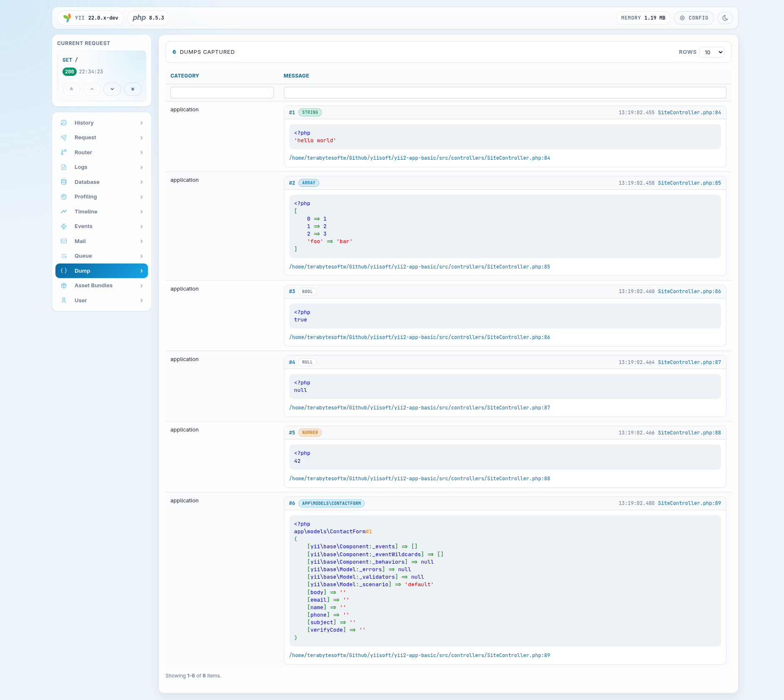
Task: Click the User person icon
Action: point(64,300)
